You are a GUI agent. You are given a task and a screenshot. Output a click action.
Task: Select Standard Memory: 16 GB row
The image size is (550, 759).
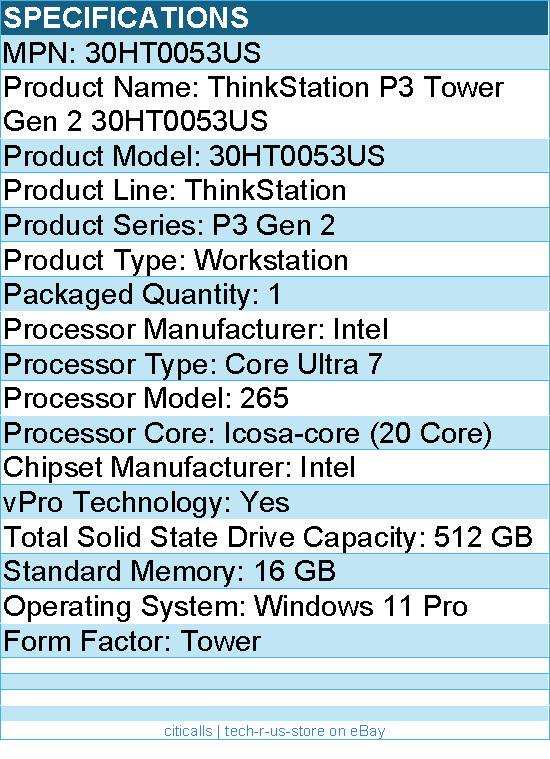tap(275, 571)
